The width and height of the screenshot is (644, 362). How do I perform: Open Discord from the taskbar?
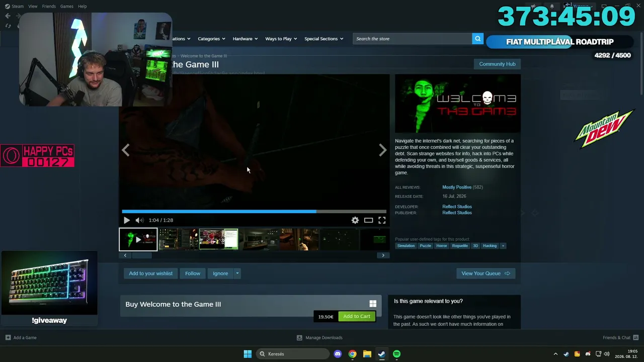pos(338,354)
